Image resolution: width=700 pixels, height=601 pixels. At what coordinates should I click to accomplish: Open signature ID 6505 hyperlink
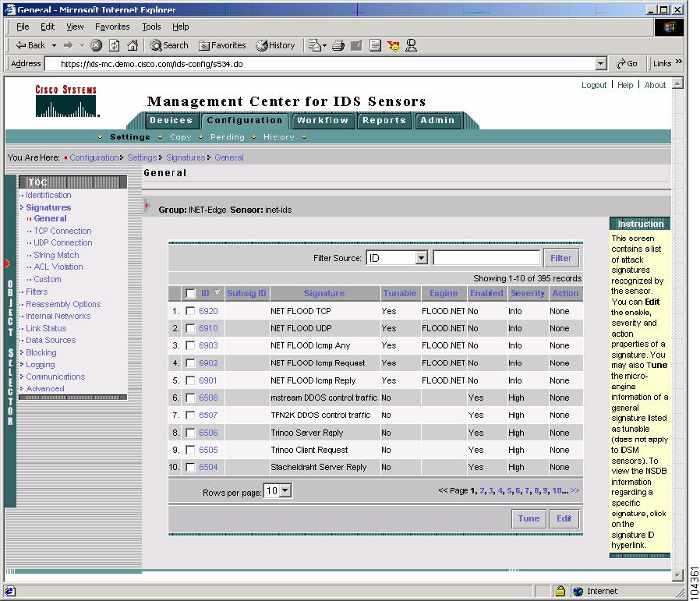[208, 450]
